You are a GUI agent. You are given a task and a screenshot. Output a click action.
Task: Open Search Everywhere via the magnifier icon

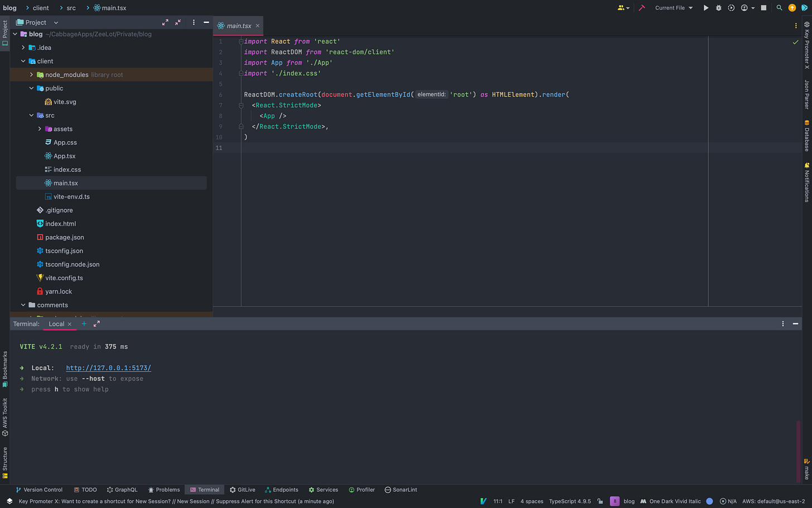coord(779,8)
